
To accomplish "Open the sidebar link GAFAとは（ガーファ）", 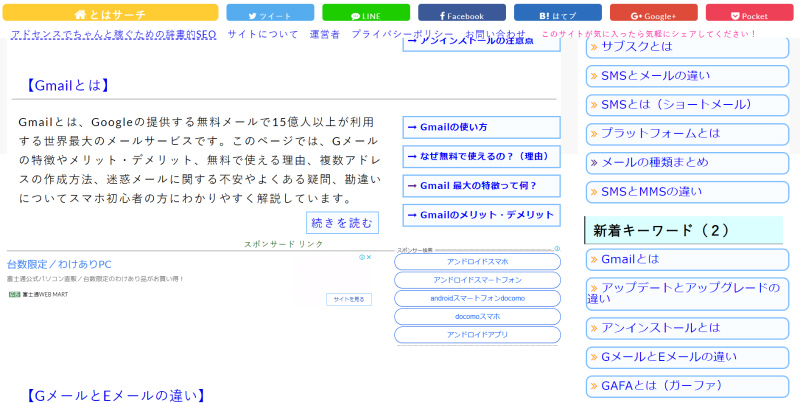I will (x=686, y=385).
